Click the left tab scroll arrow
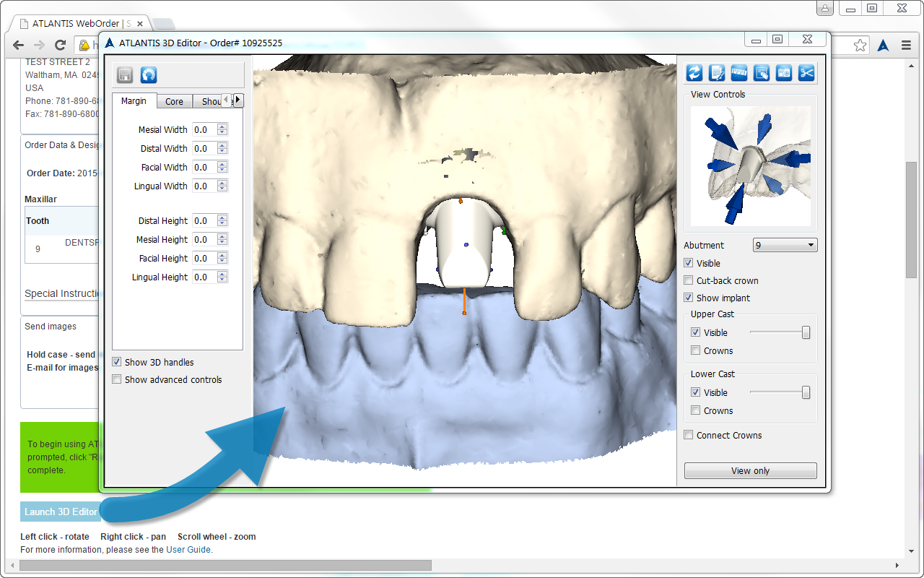This screenshot has height=578, width=924. pyautogui.click(x=225, y=100)
